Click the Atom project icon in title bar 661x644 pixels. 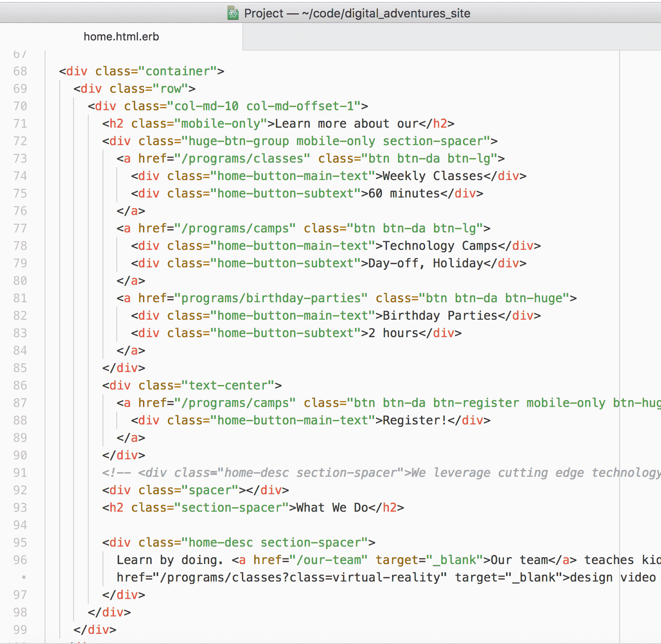pyautogui.click(x=233, y=13)
